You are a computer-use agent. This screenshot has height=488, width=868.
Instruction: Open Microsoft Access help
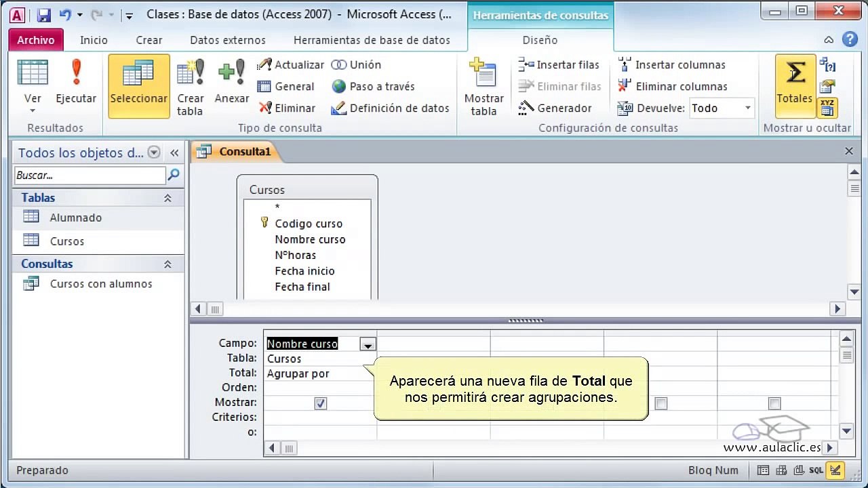pos(850,39)
